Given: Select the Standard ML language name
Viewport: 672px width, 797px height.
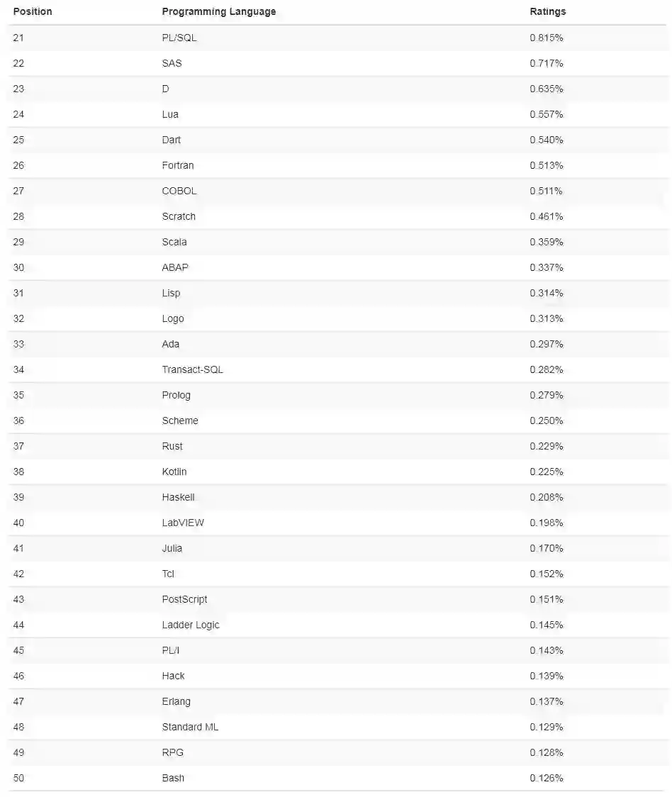Looking at the screenshot, I should (x=190, y=727).
